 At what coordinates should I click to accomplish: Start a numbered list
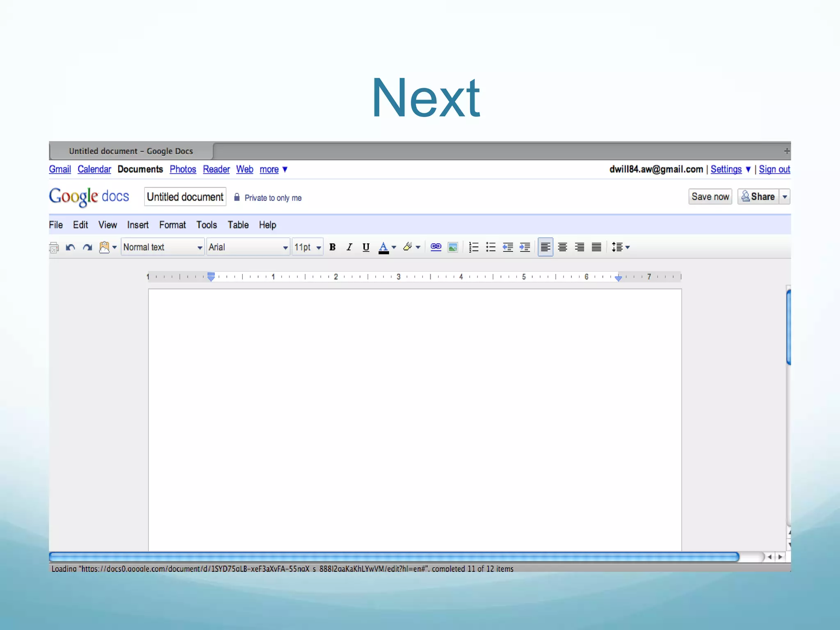[x=474, y=247]
